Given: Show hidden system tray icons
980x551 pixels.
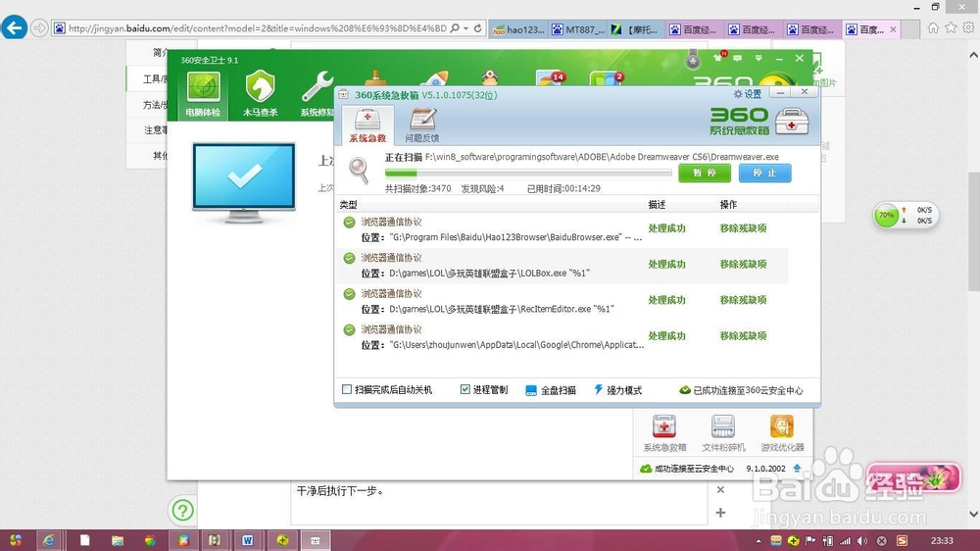Looking at the screenshot, I should (x=759, y=541).
